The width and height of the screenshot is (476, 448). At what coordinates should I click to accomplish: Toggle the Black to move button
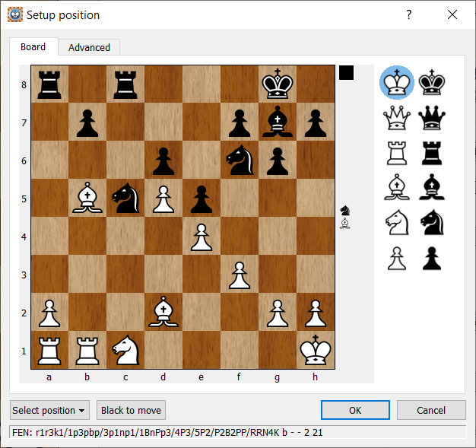[131, 410]
